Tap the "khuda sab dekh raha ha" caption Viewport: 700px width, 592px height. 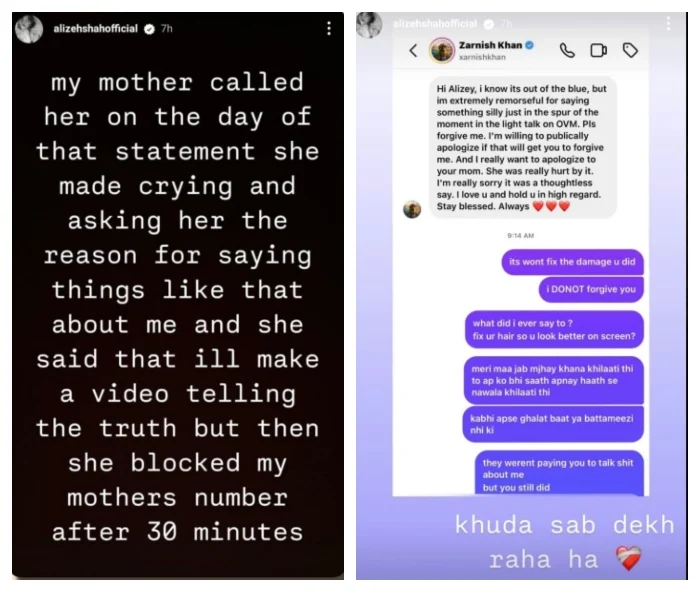[x=548, y=540]
